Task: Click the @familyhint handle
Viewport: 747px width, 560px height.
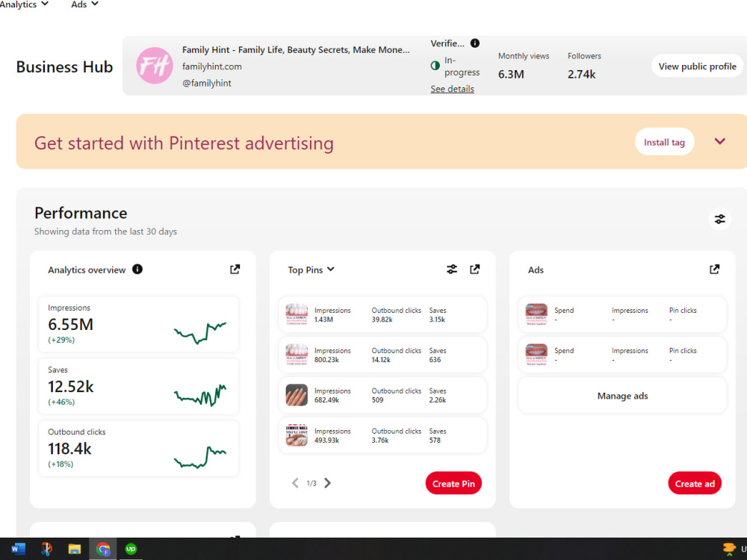Action: (x=207, y=83)
